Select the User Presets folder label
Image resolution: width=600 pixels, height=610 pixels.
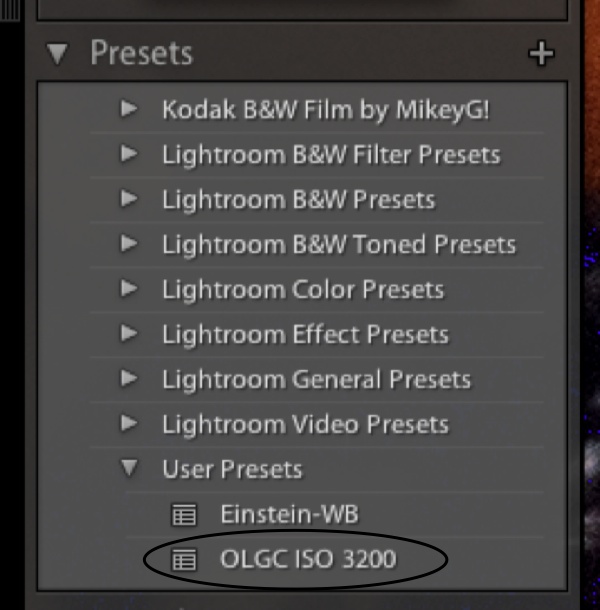(x=232, y=470)
